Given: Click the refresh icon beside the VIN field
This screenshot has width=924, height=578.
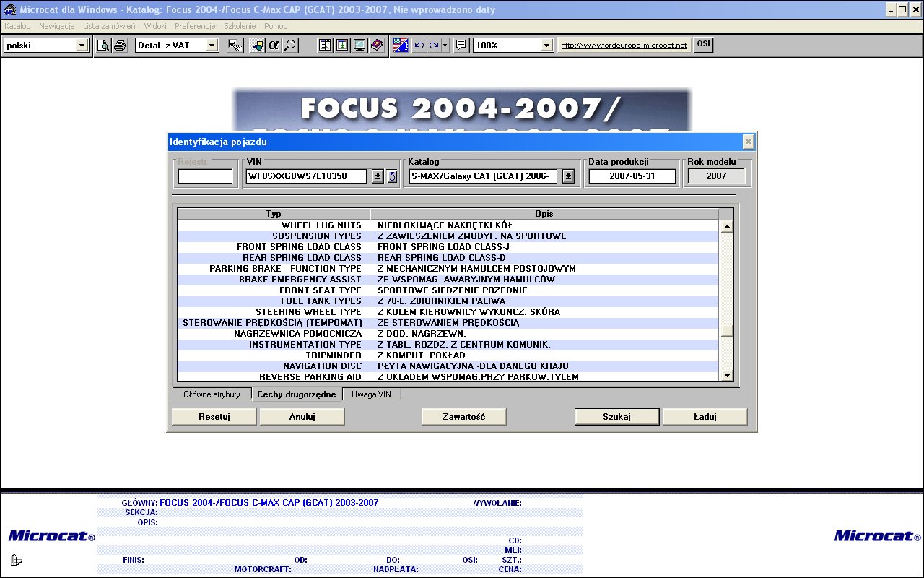Looking at the screenshot, I should coord(392,176).
